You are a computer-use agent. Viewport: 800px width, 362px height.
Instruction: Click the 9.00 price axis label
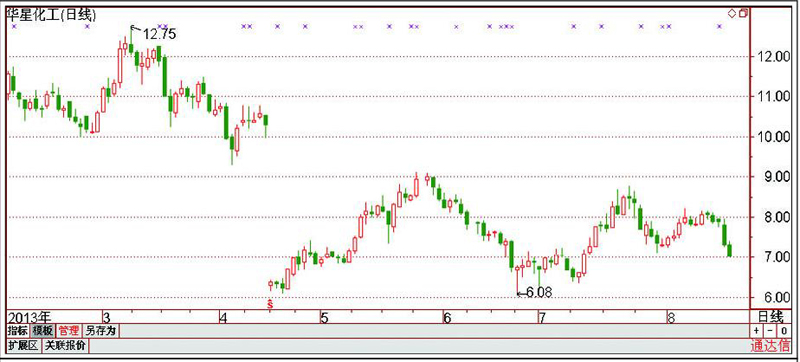[x=772, y=177]
